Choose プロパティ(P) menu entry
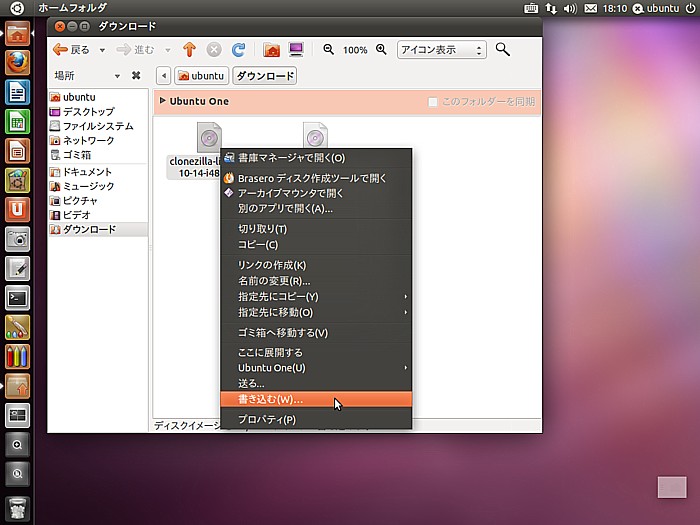The image size is (700, 525). coord(316,420)
